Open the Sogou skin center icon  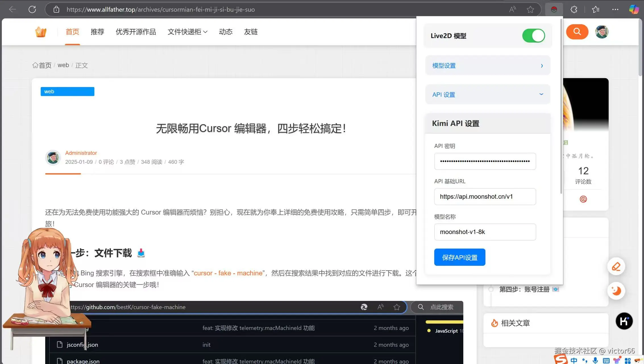point(616,360)
